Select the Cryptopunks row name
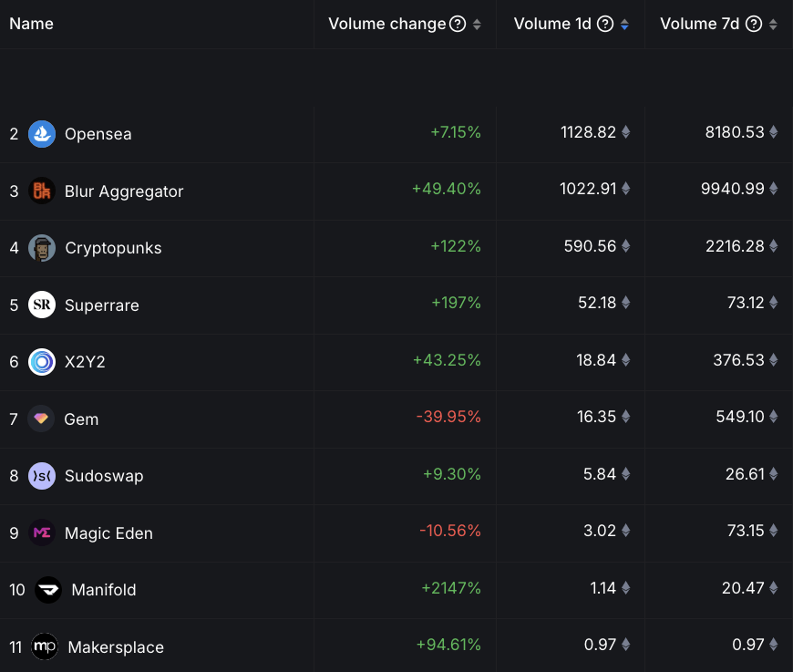The image size is (793, 672). click(x=113, y=248)
